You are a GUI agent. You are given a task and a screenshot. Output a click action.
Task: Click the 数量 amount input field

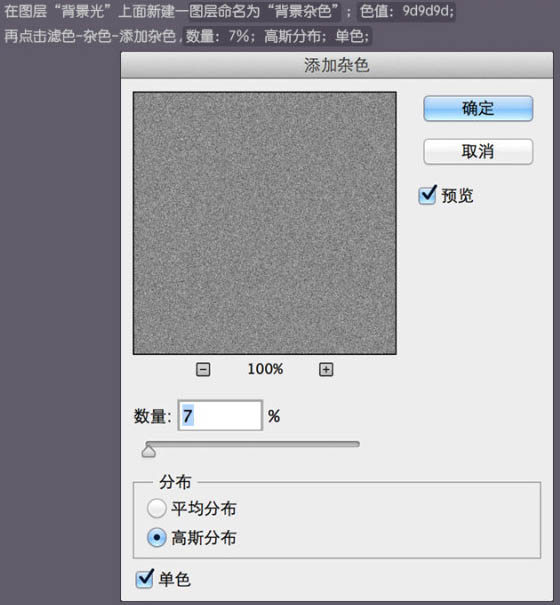[220, 416]
